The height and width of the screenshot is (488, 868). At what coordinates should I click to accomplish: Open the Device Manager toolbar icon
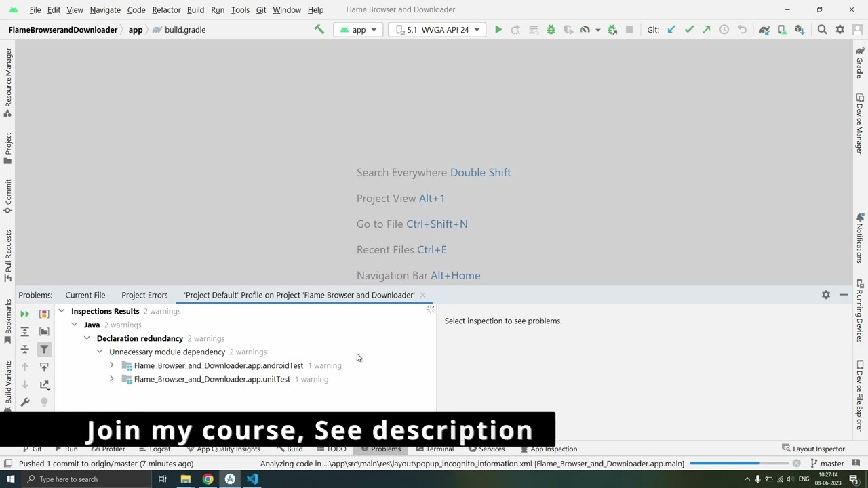point(782,30)
